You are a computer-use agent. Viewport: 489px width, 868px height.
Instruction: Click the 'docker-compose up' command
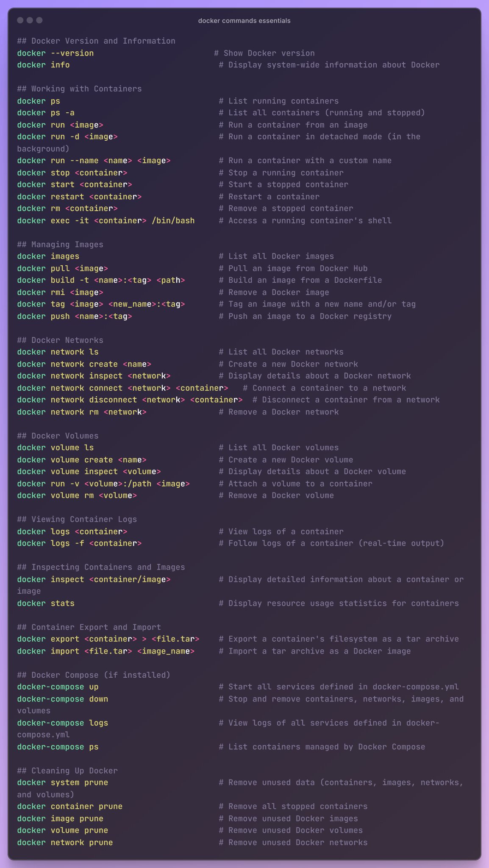point(58,687)
